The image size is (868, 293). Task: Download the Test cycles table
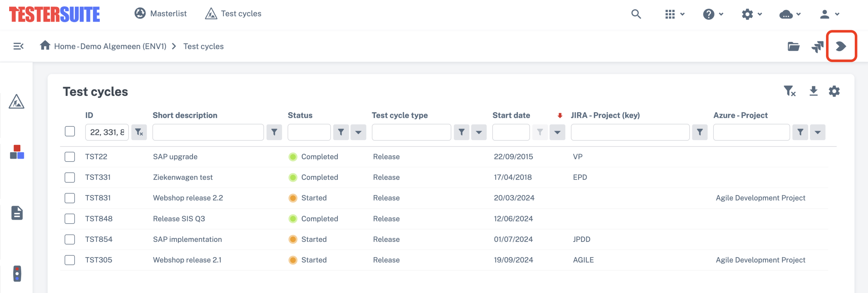click(813, 91)
